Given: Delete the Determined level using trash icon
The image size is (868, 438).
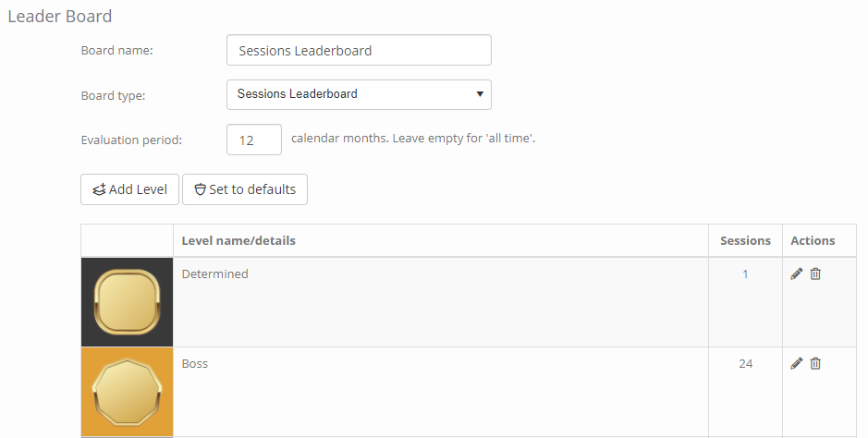Looking at the screenshot, I should (815, 274).
